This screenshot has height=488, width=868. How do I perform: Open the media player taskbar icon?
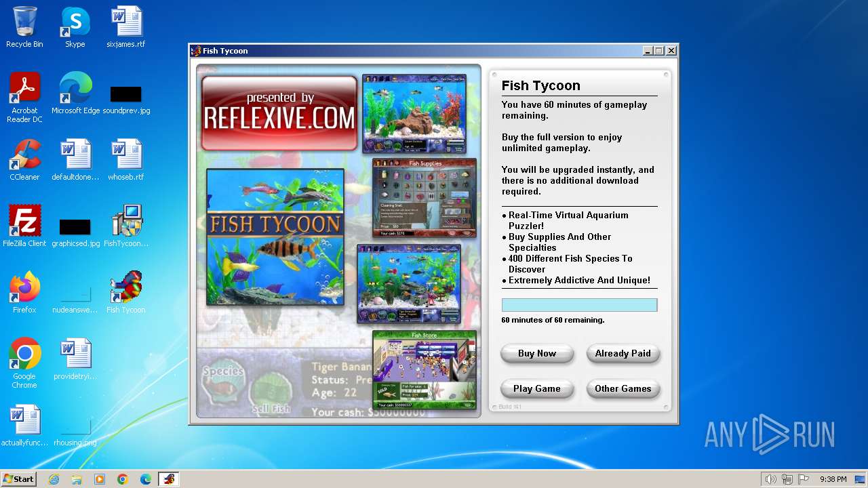(100, 479)
